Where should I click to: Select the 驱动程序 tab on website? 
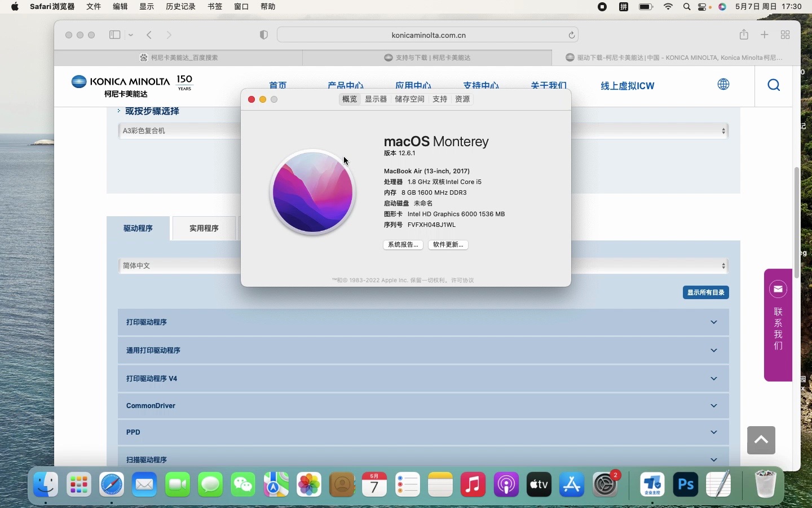(138, 228)
